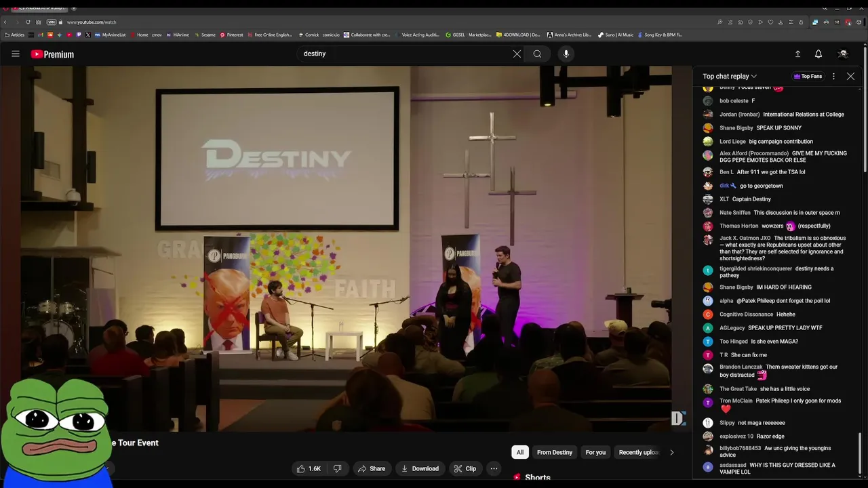Open YouTube notifications bell
This screenshot has width=868, height=488.
pos(818,54)
